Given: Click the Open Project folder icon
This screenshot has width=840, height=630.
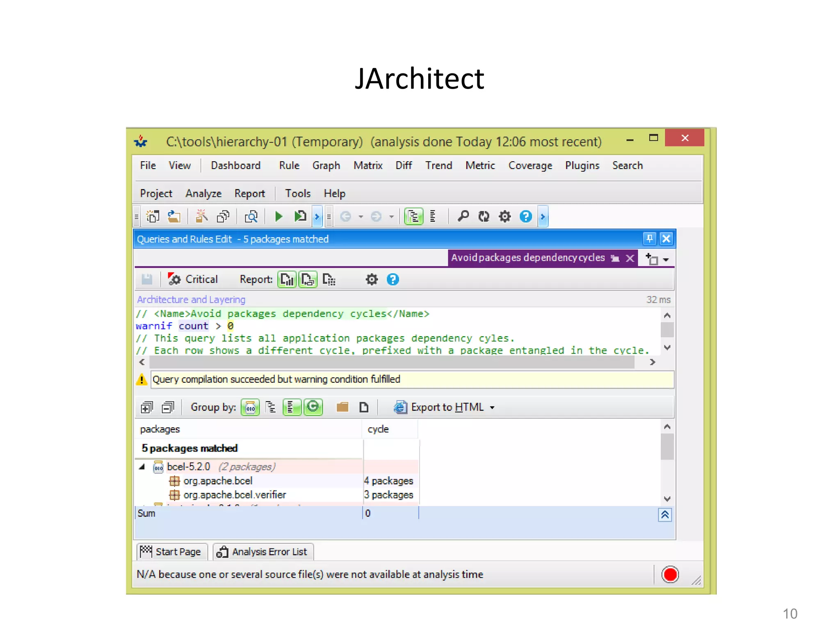Looking at the screenshot, I should point(174,216).
